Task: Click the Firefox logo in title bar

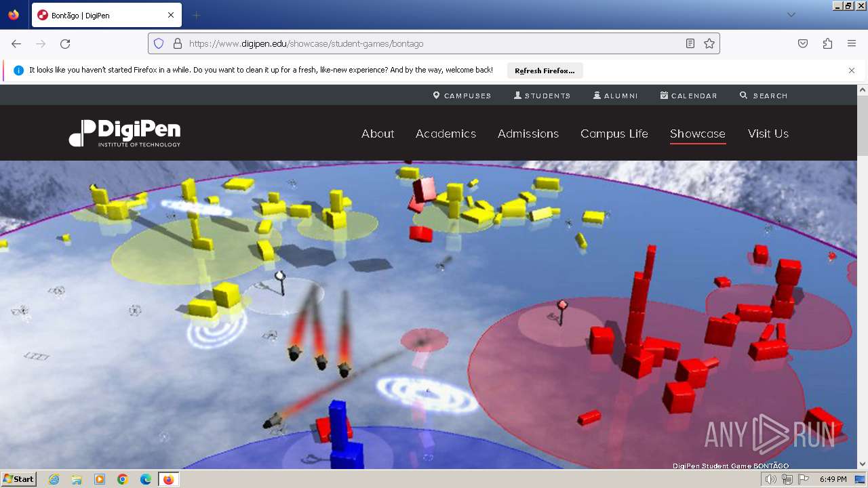Action: [x=14, y=15]
